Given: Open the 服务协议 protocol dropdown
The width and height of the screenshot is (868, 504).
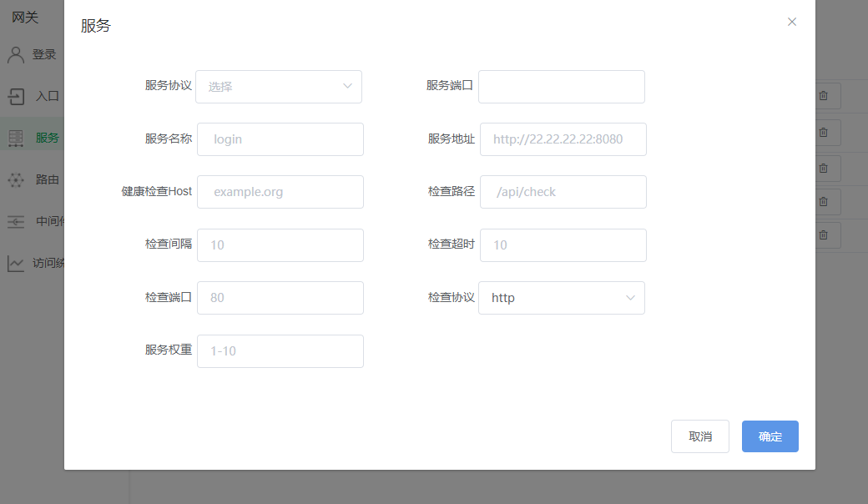Looking at the screenshot, I should tap(279, 86).
